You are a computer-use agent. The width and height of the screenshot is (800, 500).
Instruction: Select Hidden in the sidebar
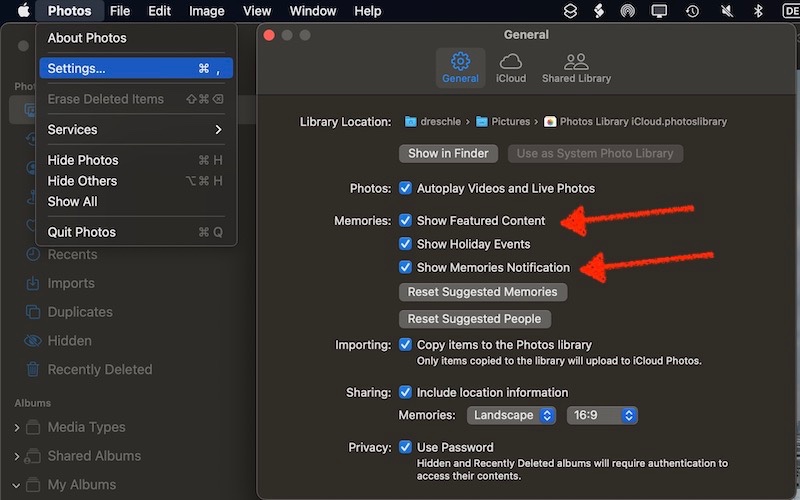click(x=69, y=340)
